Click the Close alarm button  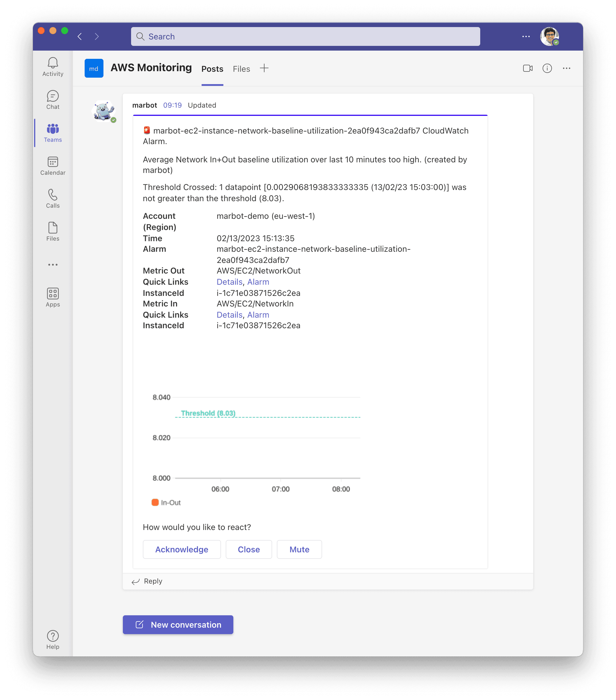249,549
